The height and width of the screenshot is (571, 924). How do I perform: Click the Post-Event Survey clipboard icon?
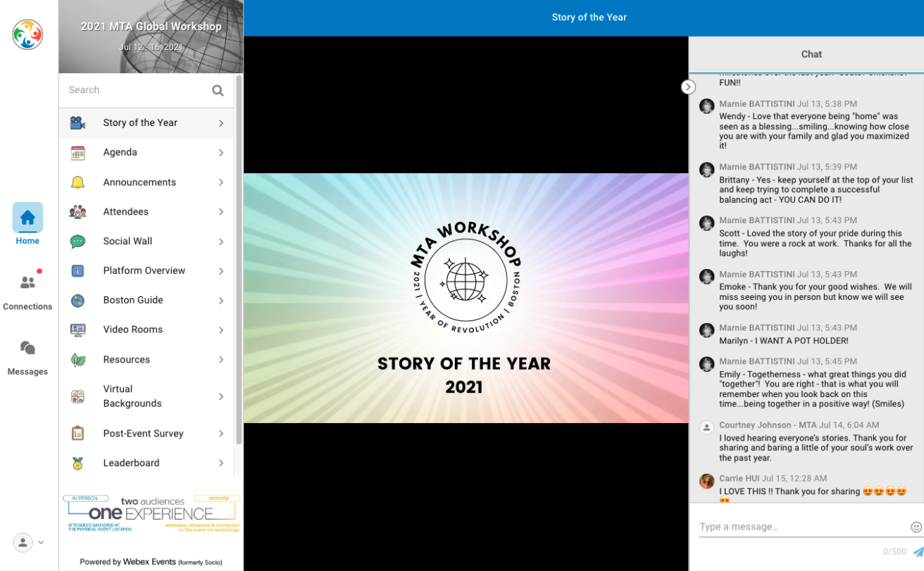coord(77,434)
